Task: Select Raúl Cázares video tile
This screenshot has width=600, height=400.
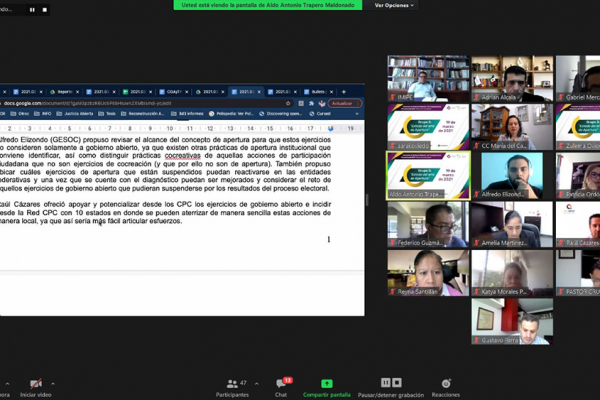Action: 578,224
